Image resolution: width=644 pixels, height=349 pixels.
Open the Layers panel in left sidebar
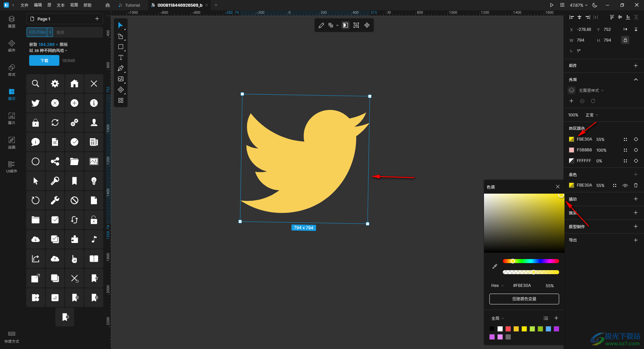coord(12,21)
